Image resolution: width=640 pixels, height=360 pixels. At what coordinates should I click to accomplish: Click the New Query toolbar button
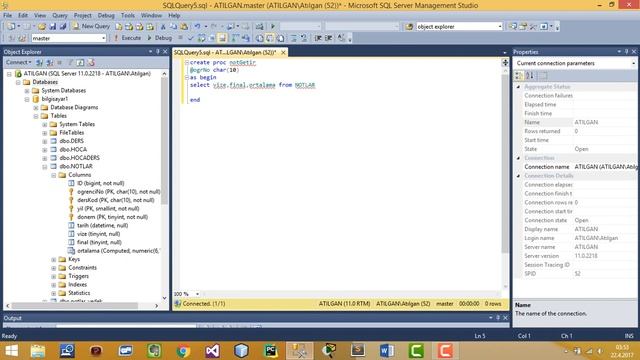(x=91, y=26)
